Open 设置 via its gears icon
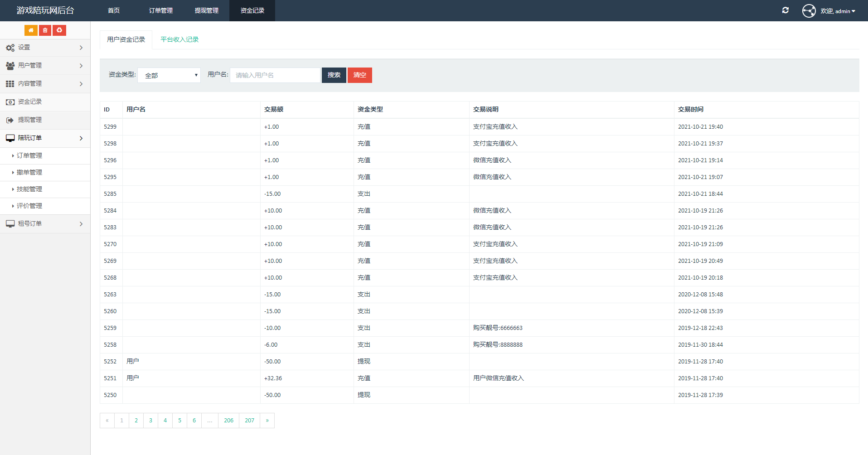Viewport: 868px width, 455px height. (x=10, y=48)
